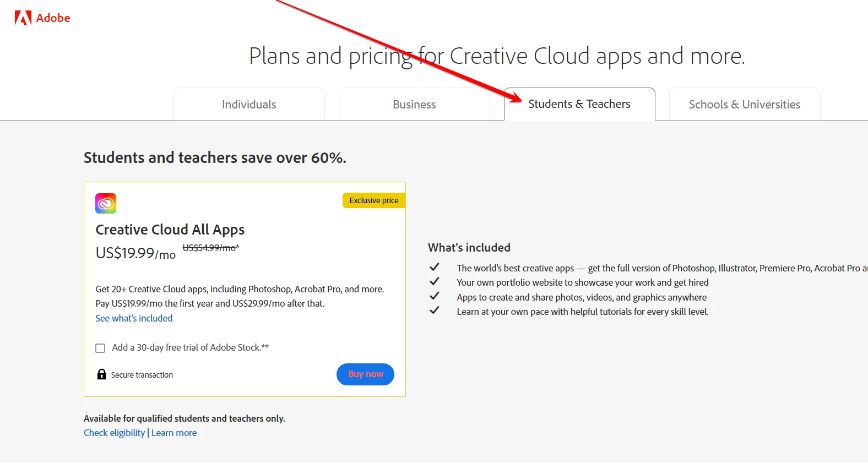
Task: Click the US$19.99/mo price text
Action: [135, 253]
